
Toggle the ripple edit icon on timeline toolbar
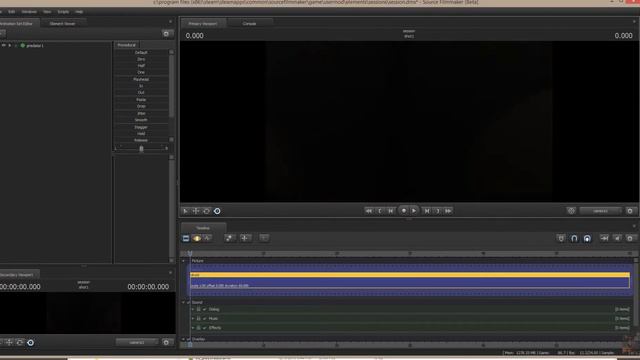coord(604,238)
